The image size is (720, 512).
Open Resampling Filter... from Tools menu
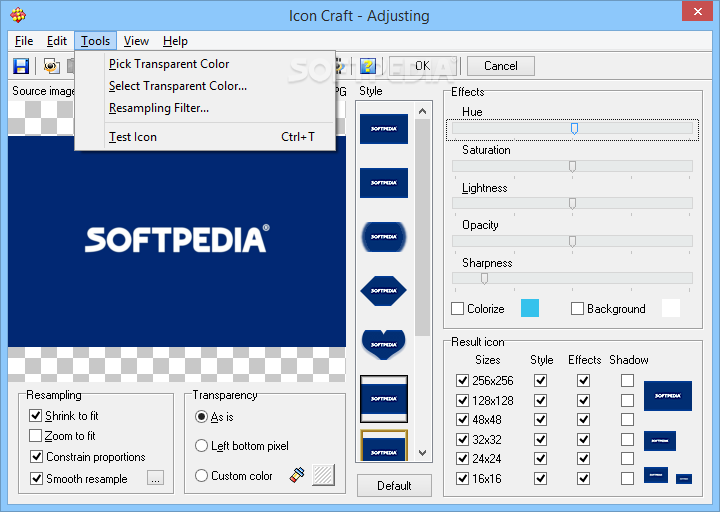click(x=205, y=108)
